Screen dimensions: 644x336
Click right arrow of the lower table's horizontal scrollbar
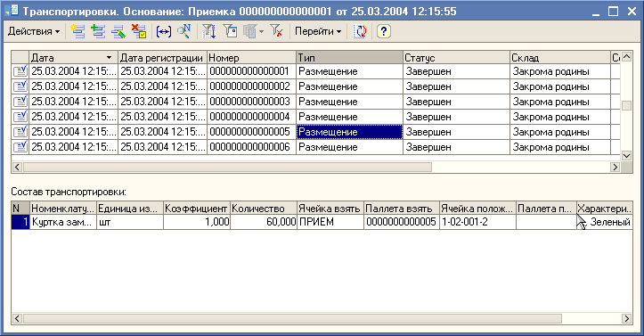627,319
